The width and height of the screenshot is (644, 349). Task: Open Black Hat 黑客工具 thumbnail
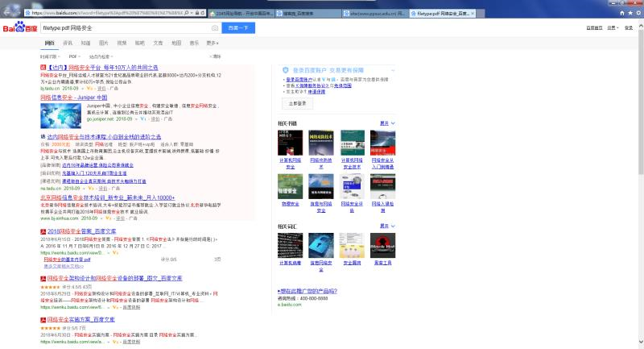383,245
